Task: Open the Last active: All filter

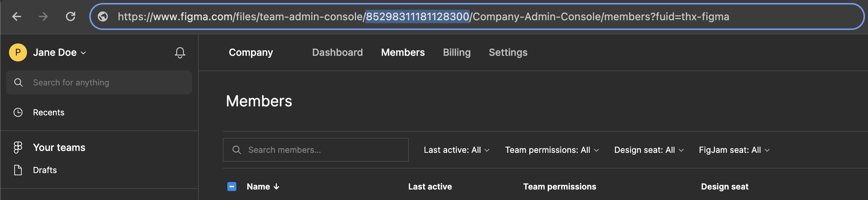Action: point(457,150)
